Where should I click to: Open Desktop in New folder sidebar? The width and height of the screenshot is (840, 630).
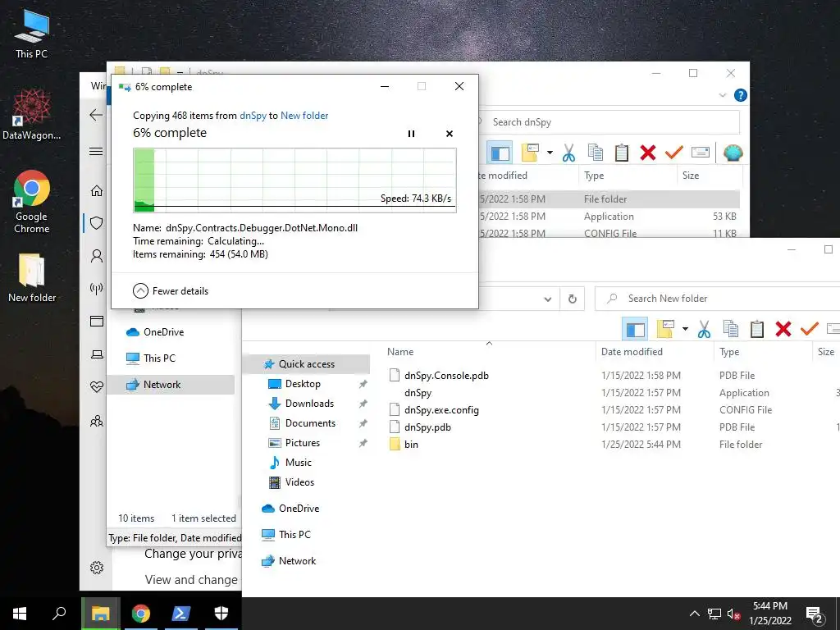[303, 384]
